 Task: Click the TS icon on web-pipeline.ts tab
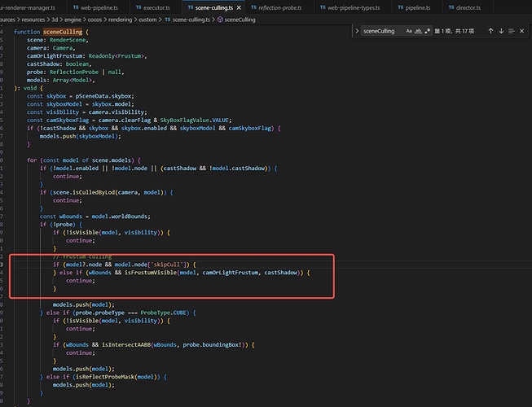pos(76,7)
